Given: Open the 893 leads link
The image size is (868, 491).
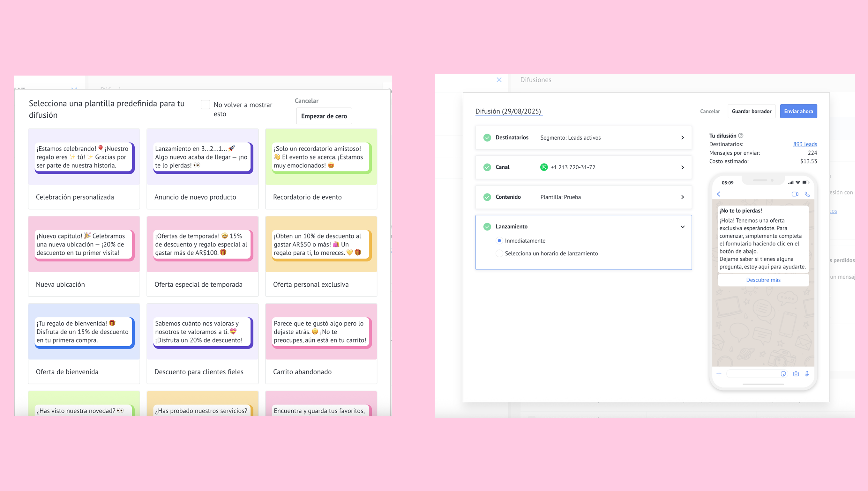Looking at the screenshot, I should coord(804,144).
